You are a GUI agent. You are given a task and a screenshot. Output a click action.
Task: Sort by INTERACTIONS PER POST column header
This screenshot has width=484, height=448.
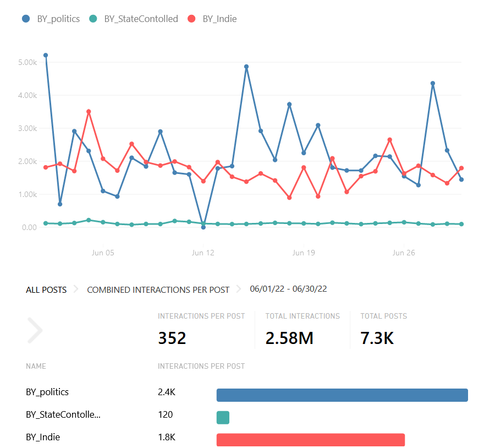[x=201, y=366]
